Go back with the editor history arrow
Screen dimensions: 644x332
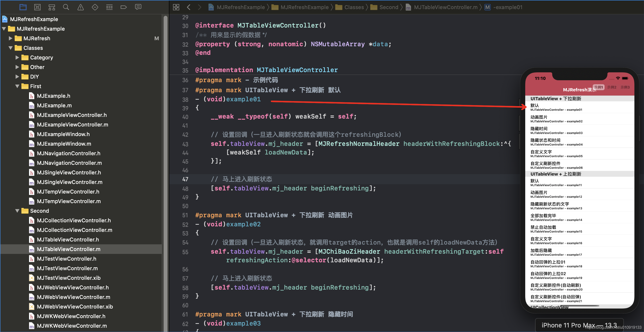click(x=189, y=7)
